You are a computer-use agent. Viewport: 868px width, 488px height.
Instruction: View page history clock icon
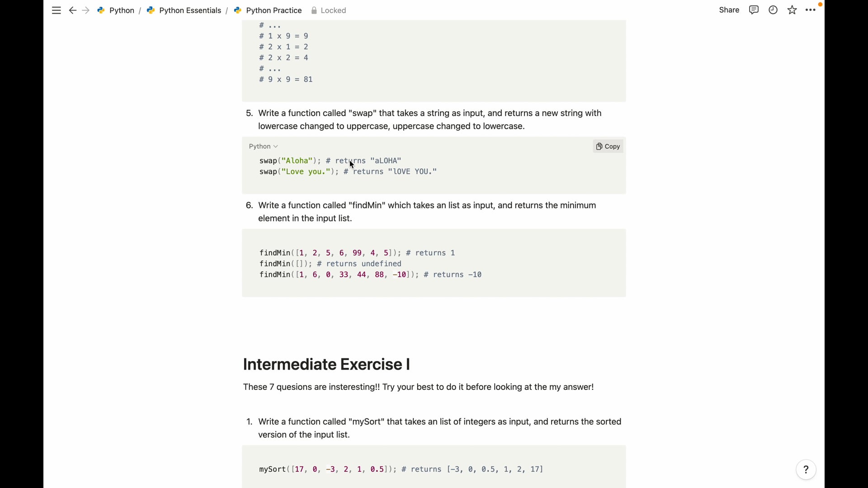click(x=773, y=10)
